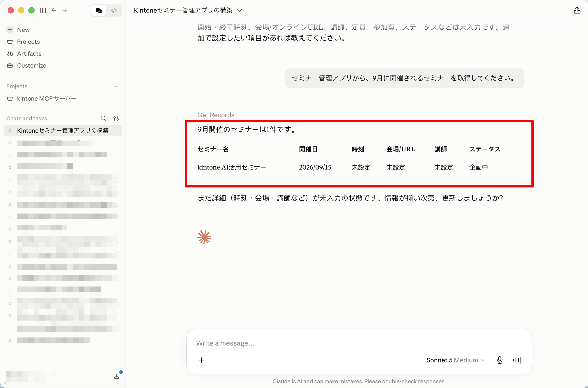
Task: Focus the Write a message field
Action: [359, 343]
